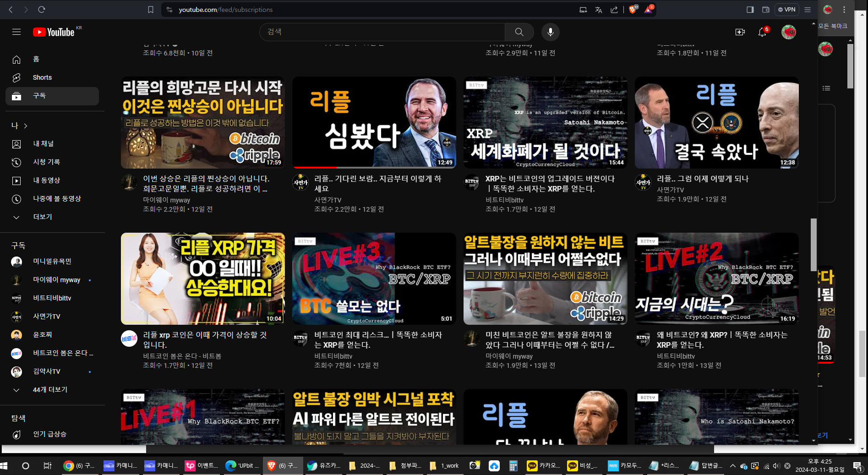Click the share icon in address bar
Image resolution: width=868 pixels, height=475 pixels.
(614, 9)
